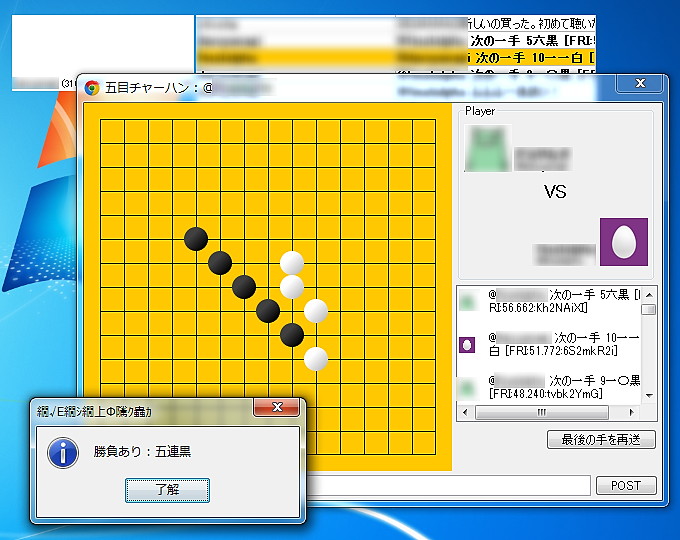
Task: Click the horizontal scrollbar thumb in move log
Action: click(x=542, y=412)
